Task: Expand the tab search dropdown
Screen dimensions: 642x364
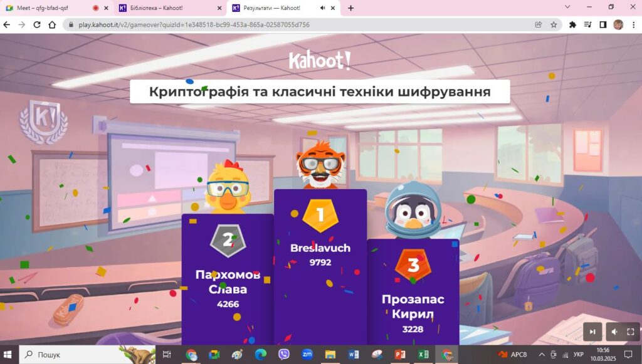Action: [567, 7]
